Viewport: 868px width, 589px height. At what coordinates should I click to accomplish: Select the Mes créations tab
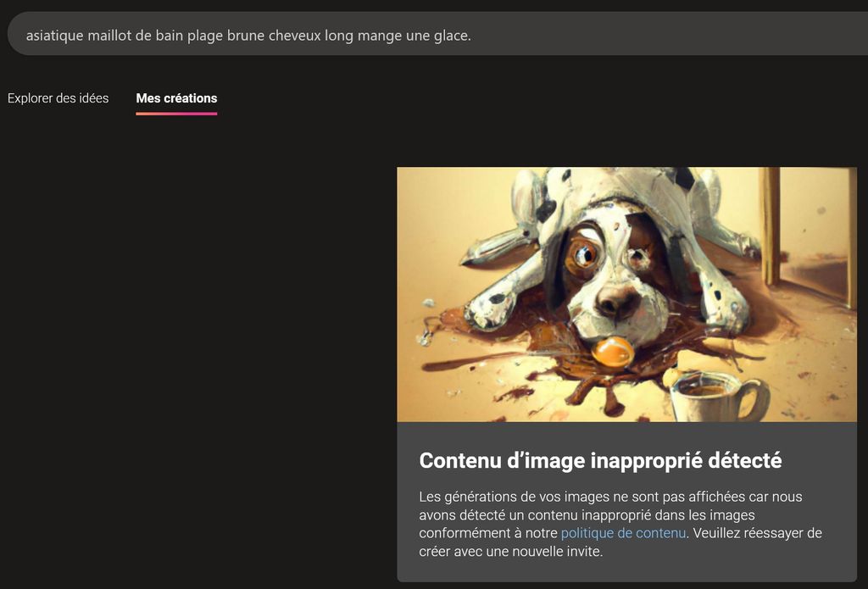[x=176, y=98]
